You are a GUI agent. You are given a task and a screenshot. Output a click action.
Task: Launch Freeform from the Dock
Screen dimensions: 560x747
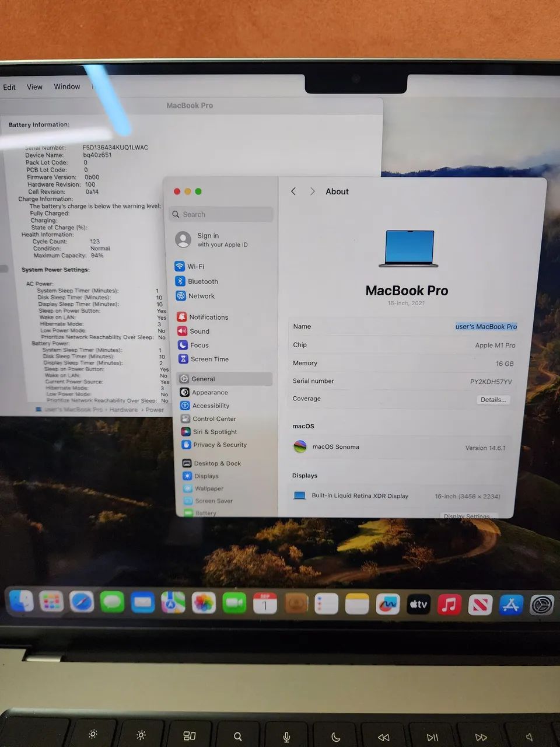pyautogui.click(x=388, y=605)
